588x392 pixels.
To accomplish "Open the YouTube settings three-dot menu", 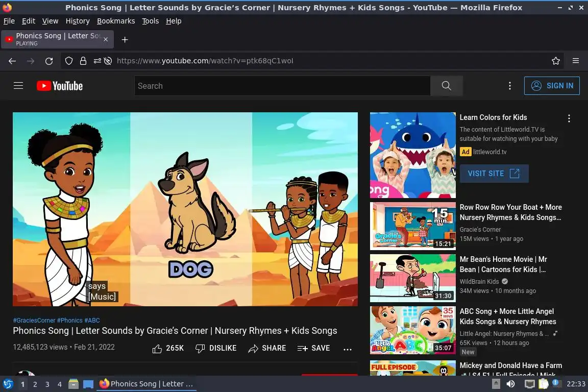I will [x=509, y=86].
